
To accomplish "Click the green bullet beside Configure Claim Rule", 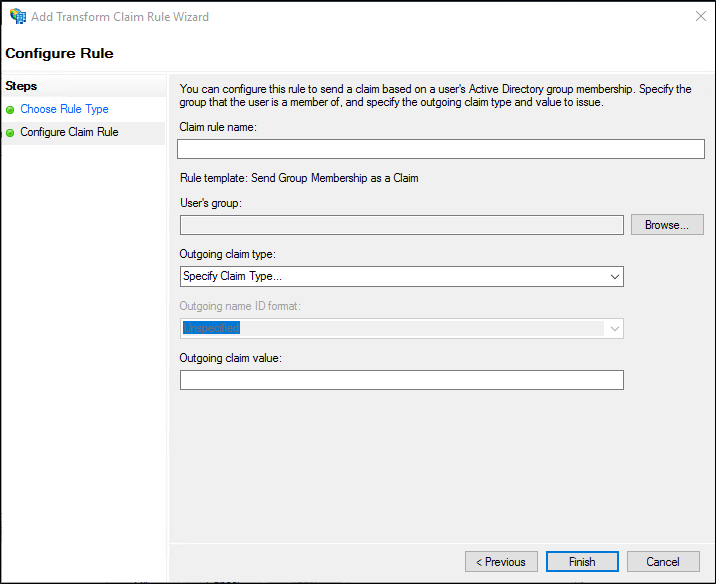I will click(10, 133).
